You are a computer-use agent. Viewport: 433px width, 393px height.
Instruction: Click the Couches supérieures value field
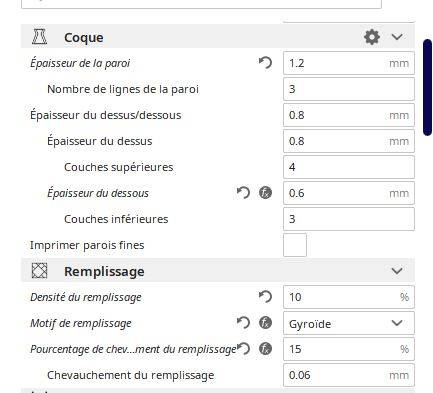[349, 167]
